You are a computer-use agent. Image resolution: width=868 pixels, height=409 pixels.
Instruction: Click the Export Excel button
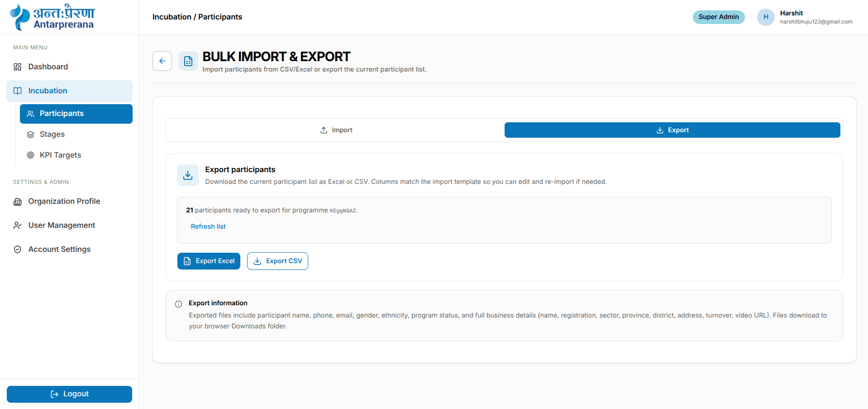pyautogui.click(x=209, y=261)
